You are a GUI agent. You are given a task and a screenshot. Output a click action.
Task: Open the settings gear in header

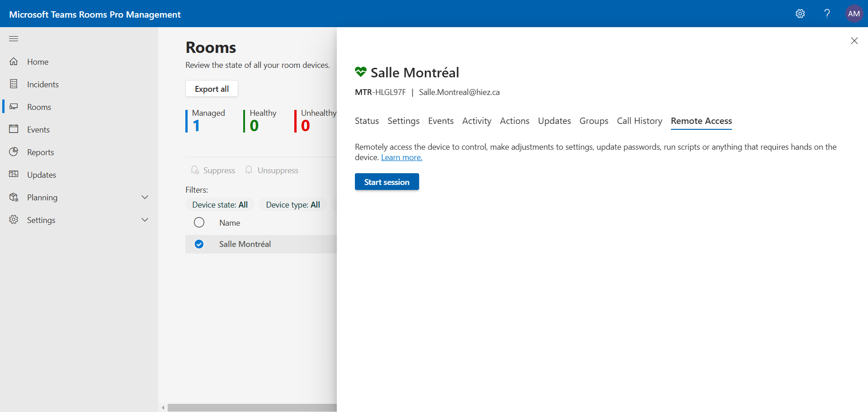click(800, 14)
